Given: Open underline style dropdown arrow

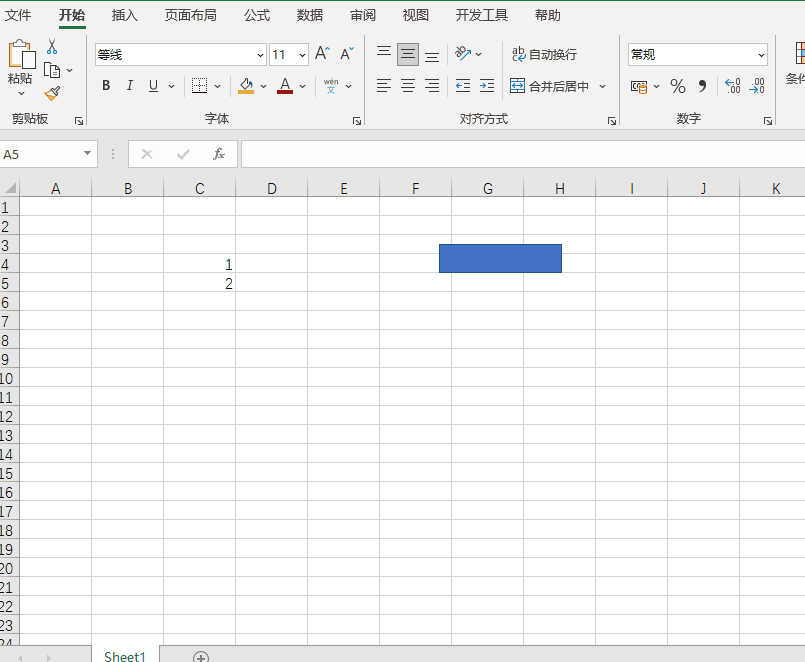Looking at the screenshot, I should [171, 86].
